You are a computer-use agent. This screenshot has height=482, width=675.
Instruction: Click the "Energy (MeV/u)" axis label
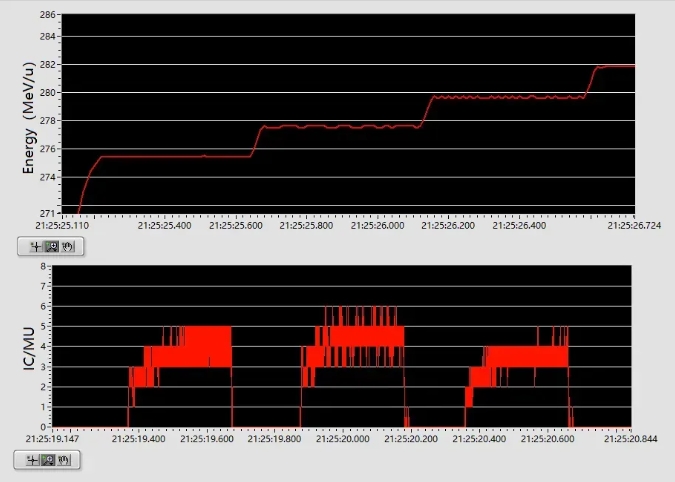click(29, 115)
